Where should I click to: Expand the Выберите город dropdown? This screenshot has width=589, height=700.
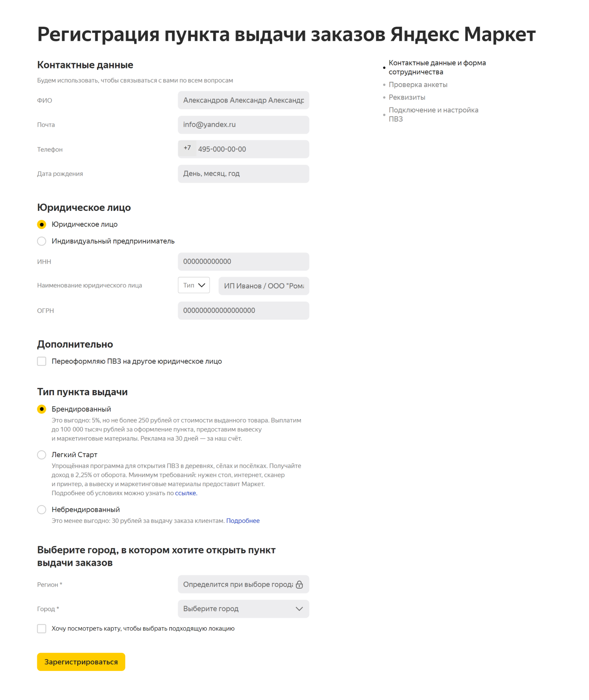pyautogui.click(x=243, y=609)
